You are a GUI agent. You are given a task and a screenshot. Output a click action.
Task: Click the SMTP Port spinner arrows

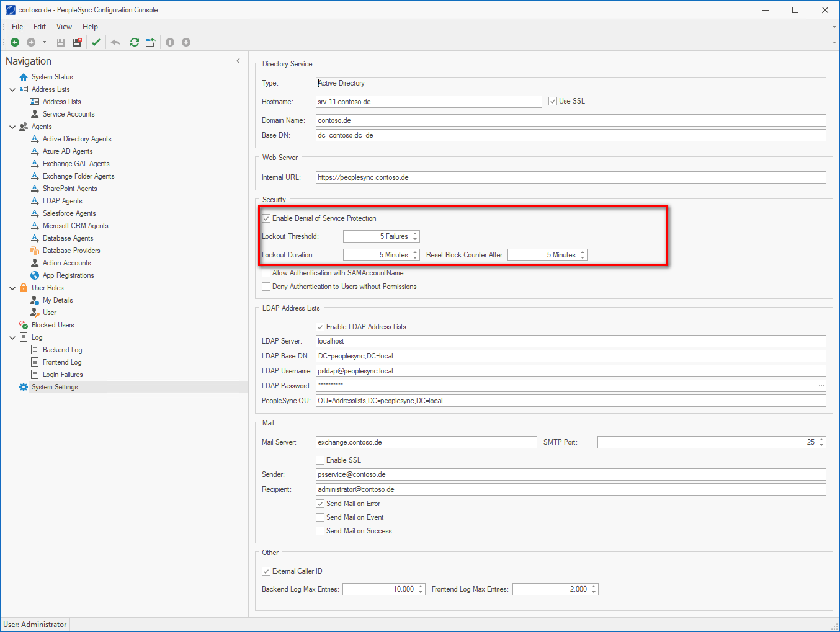[x=821, y=442]
